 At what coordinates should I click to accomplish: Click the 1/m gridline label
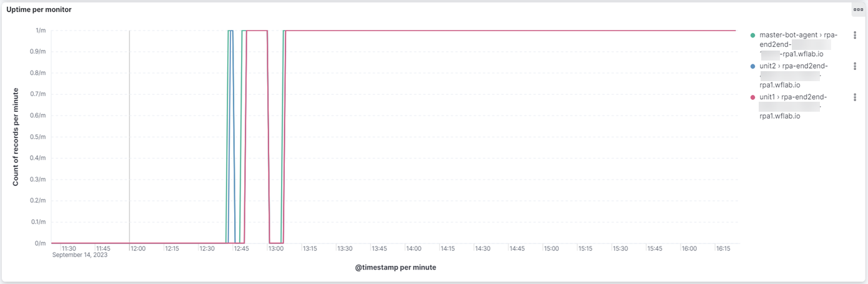[x=40, y=31]
